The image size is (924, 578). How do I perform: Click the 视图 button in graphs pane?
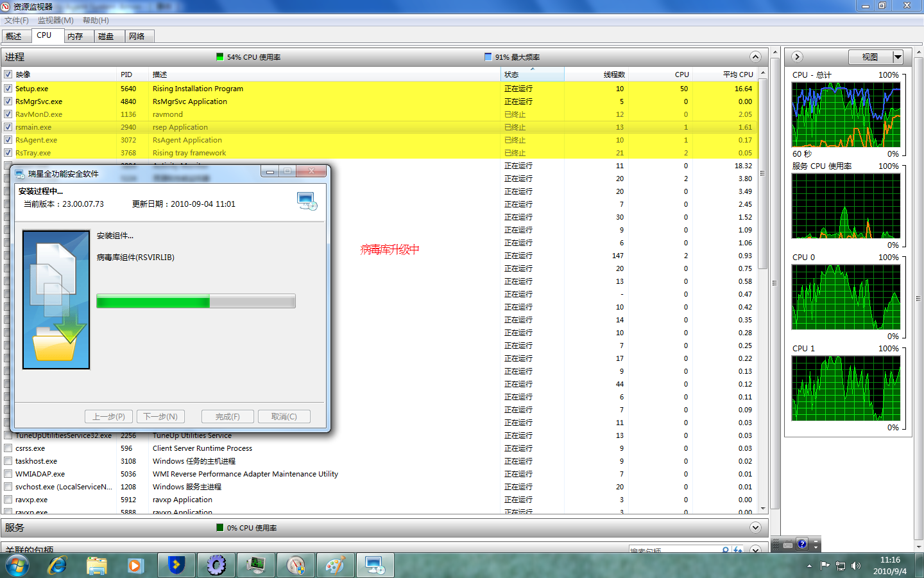(x=870, y=57)
